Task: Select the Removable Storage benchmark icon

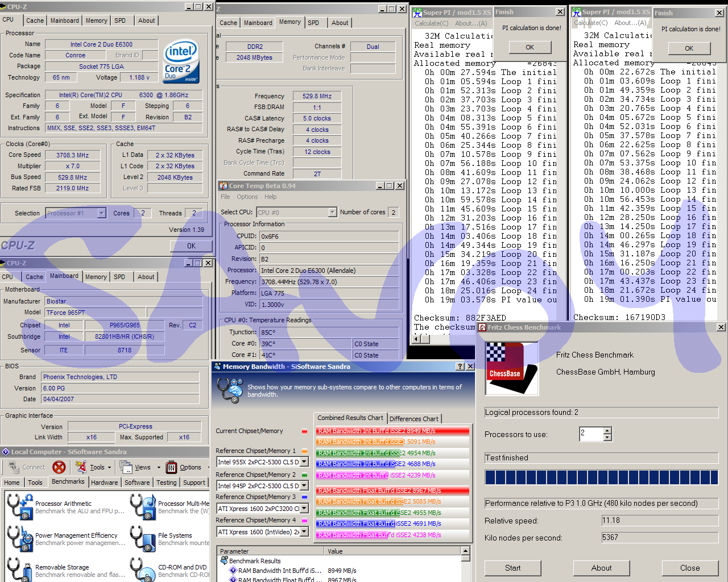Action: [20, 569]
